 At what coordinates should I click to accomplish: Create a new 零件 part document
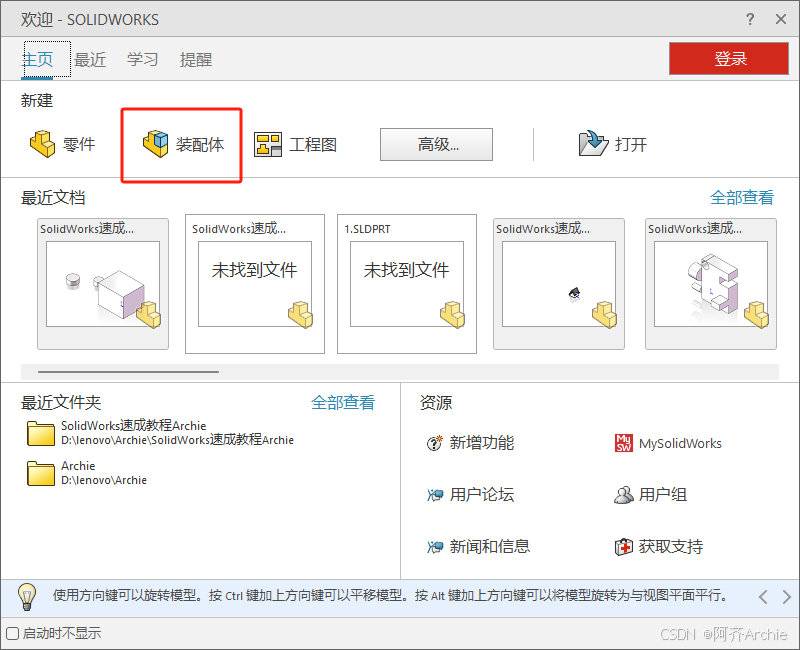click(x=62, y=144)
